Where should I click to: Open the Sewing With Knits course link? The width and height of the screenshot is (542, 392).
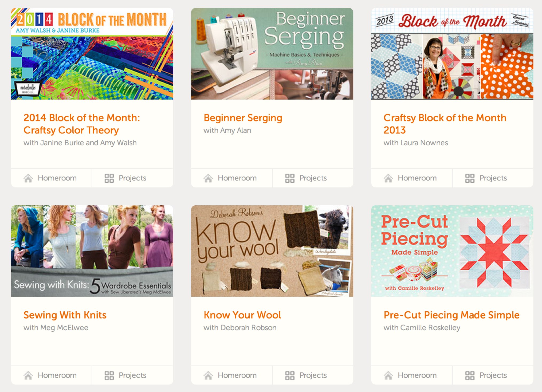click(65, 315)
